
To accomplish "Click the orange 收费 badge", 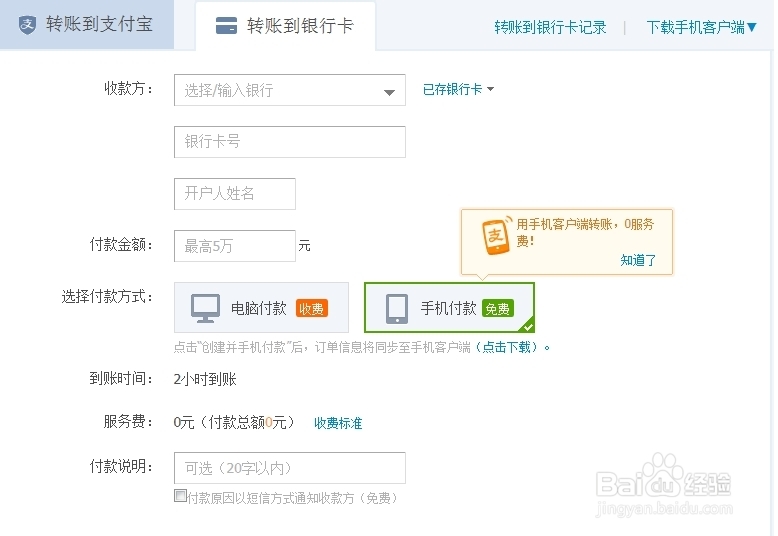I will tap(312, 309).
